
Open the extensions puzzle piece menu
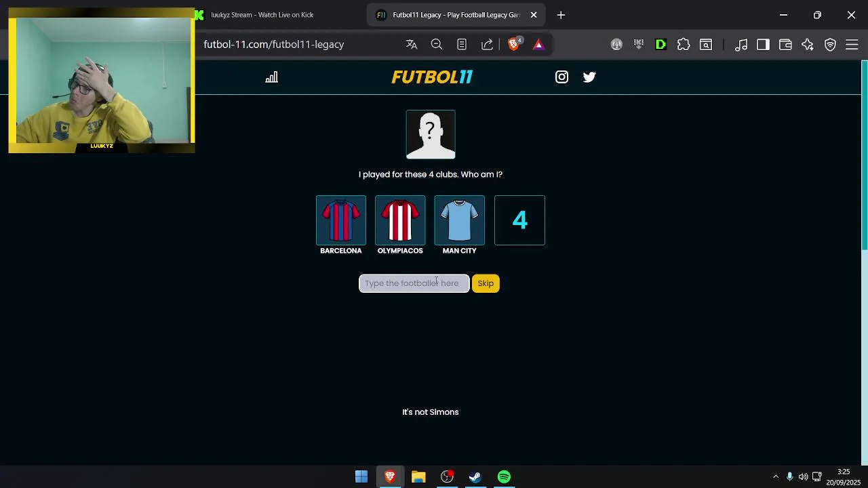click(684, 45)
